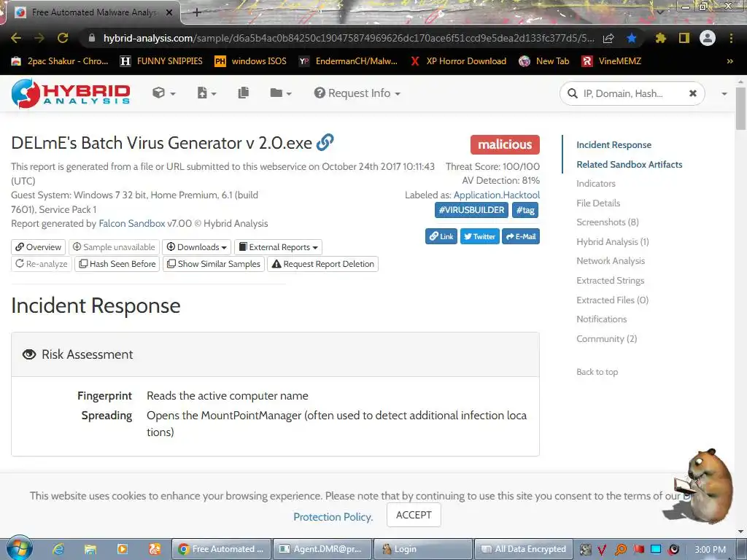Toggle the bookmark star
The width and height of the screenshot is (747, 560).
(x=632, y=38)
